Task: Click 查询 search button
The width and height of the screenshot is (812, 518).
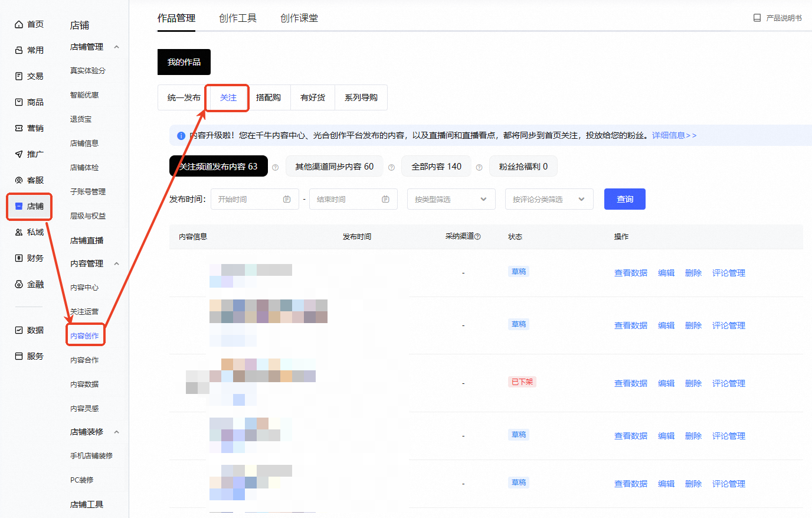Action: pyautogui.click(x=625, y=199)
